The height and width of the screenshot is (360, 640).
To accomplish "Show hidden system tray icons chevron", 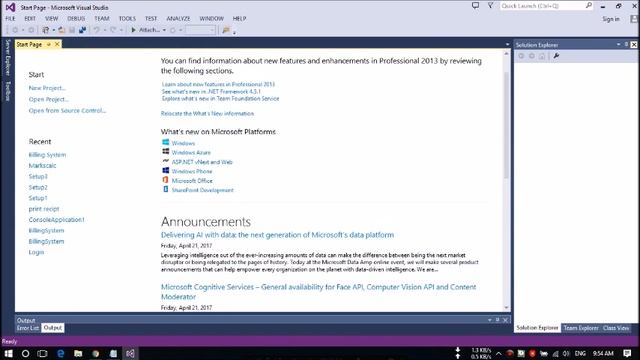I will click(x=499, y=353).
